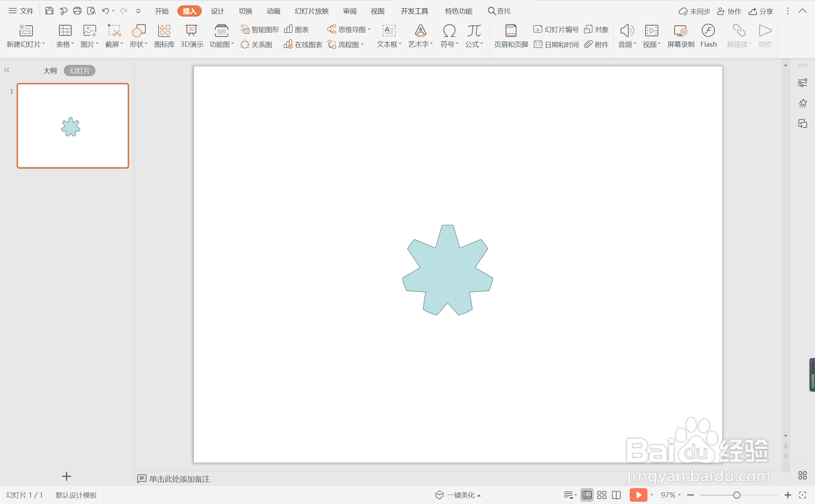
Task: Switch to slide sorter view
Action: pos(602,495)
